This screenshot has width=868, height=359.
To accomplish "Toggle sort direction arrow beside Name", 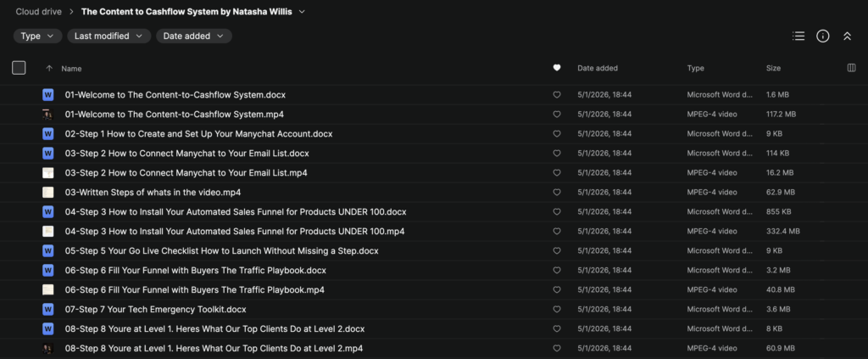I will (49, 69).
